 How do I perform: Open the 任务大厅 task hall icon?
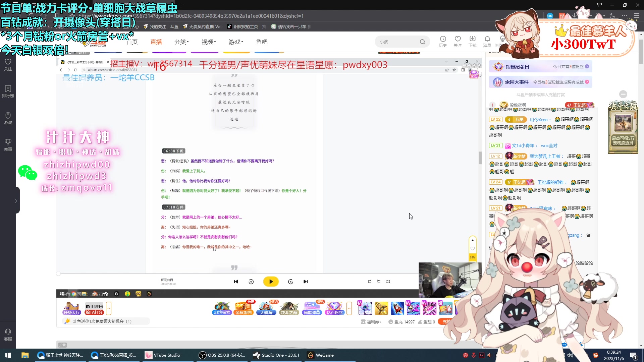tap(72, 308)
